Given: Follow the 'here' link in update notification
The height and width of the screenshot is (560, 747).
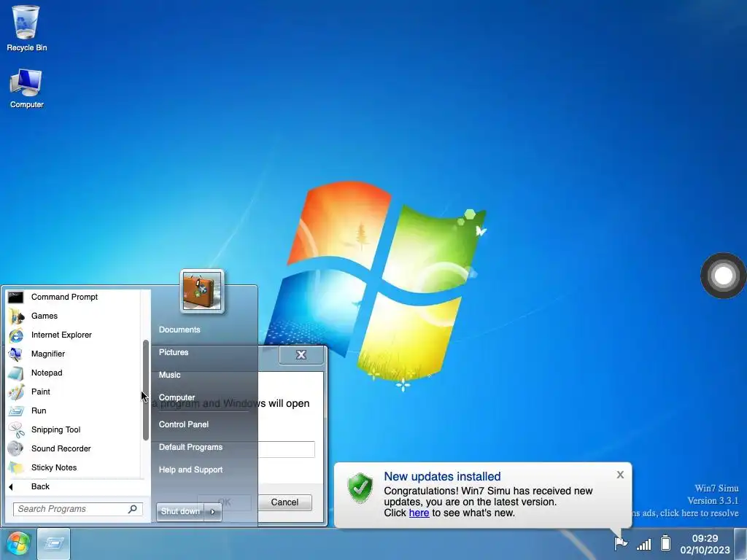Looking at the screenshot, I should coord(419,513).
